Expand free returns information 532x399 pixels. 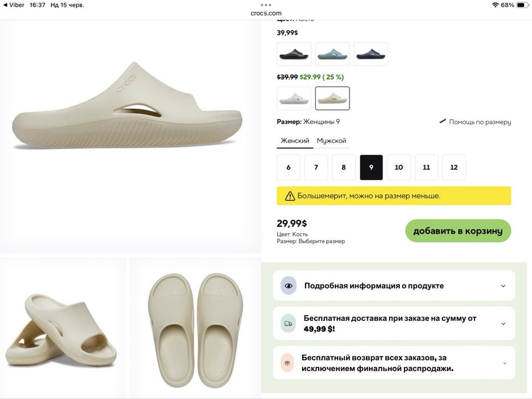pyautogui.click(x=504, y=363)
